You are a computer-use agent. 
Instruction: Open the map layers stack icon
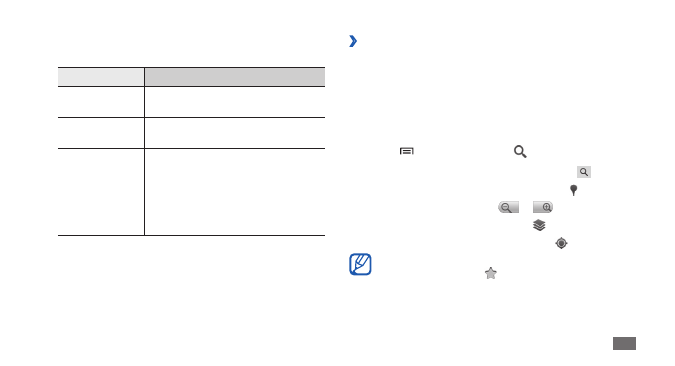pos(539,225)
